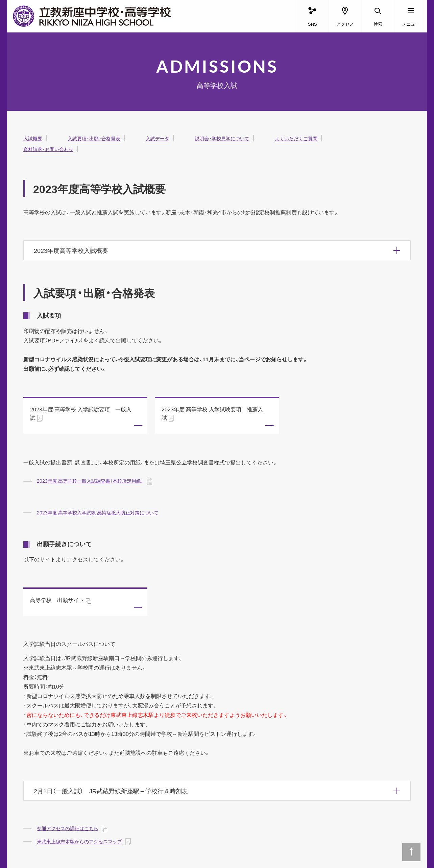The image size is (434, 868).
Task: Click down arrow beside よくいただくご質問
Action: tap(321, 138)
